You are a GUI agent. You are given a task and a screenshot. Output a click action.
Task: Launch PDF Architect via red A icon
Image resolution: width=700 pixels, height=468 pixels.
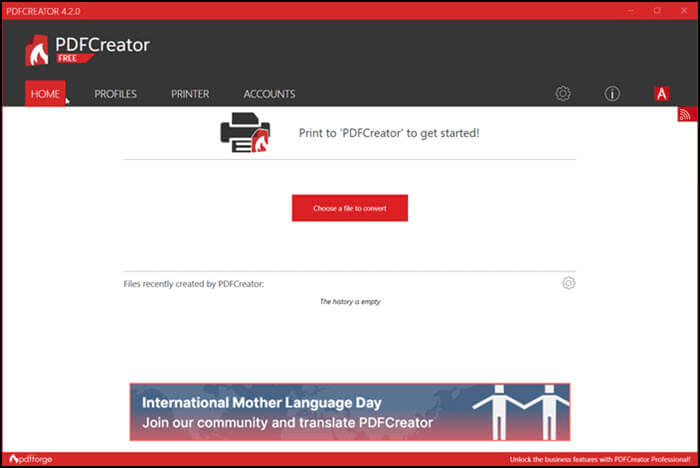(x=661, y=94)
